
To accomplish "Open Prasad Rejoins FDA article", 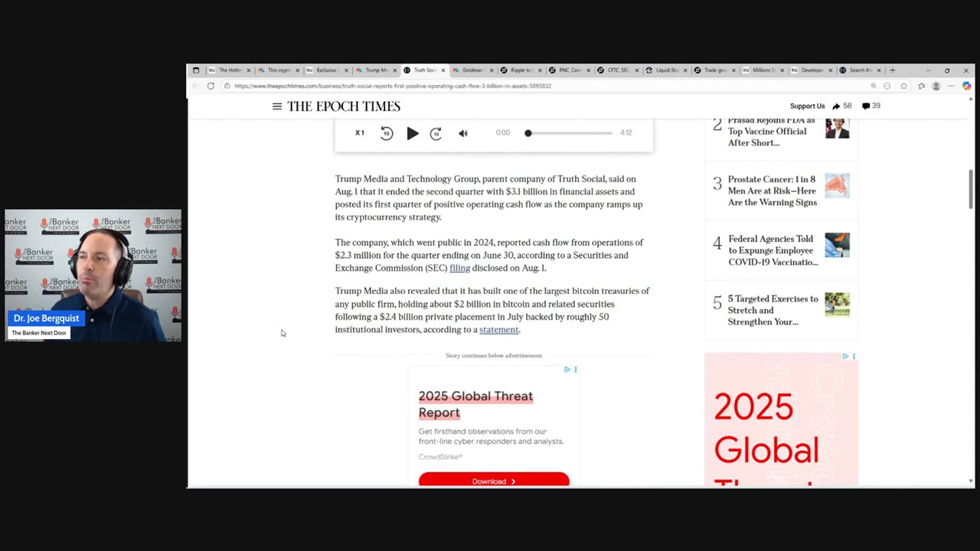I will tap(772, 132).
